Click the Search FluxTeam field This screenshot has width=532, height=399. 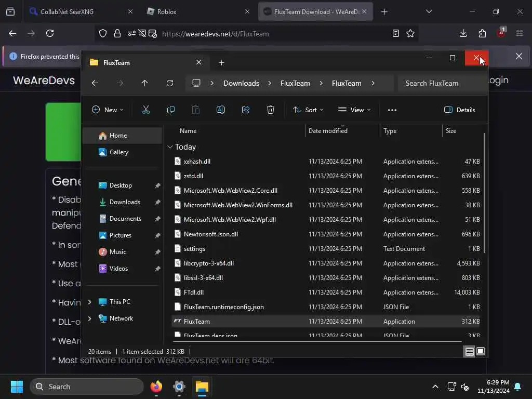[442, 83]
